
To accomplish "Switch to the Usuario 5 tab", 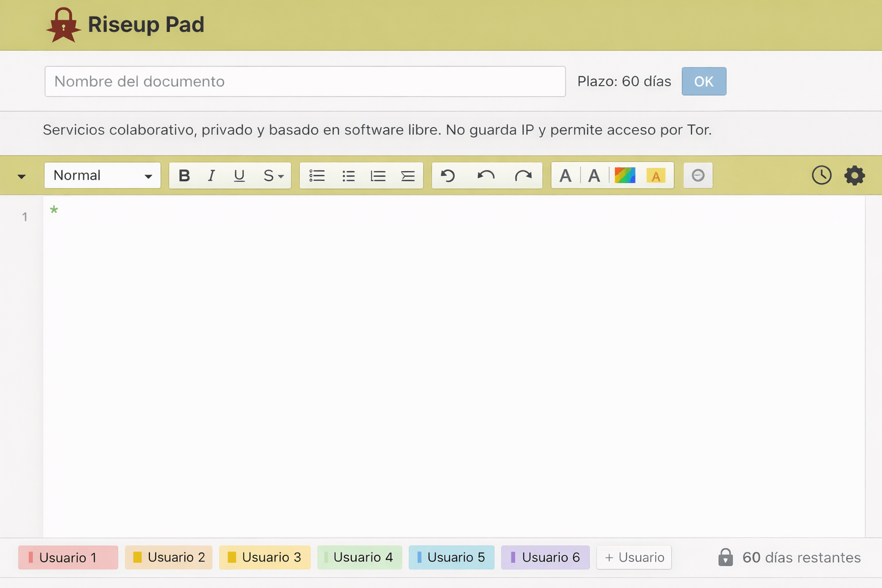I will (451, 558).
